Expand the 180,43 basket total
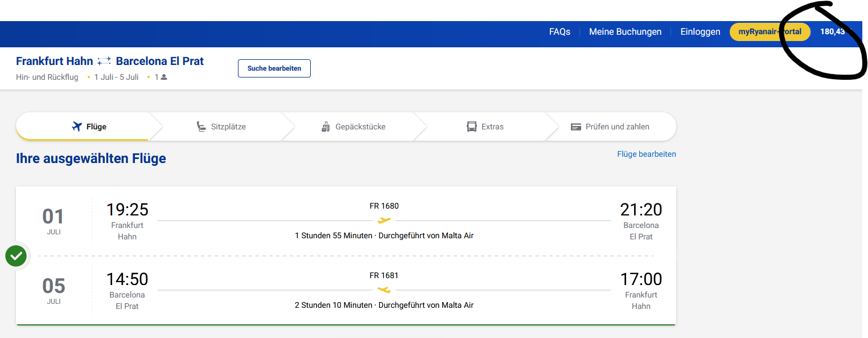868x338 pixels. (x=834, y=32)
